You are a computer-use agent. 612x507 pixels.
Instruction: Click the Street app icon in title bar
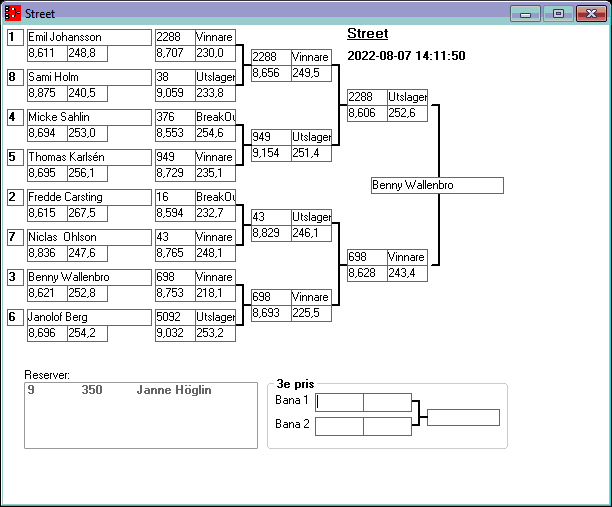click(13, 13)
